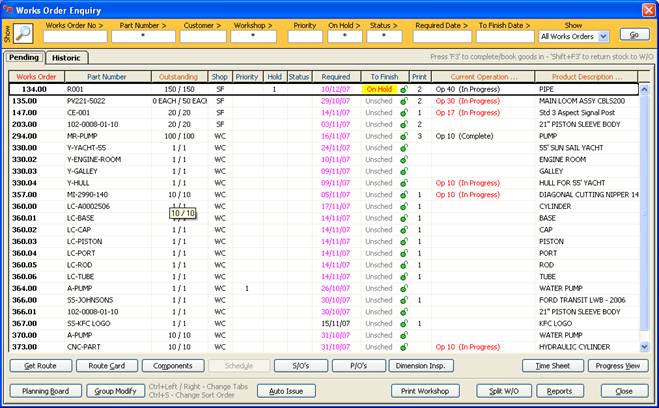Click part number SS-JOHNSONS
Image resolution: width=659 pixels, height=408 pixels.
(x=90, y=300)
